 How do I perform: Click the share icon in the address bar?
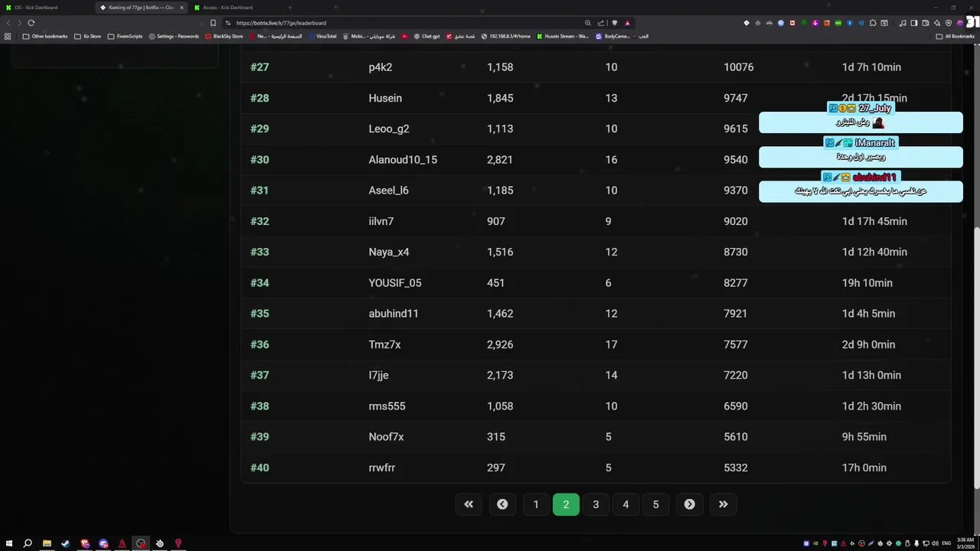click(x=601, y=23)
